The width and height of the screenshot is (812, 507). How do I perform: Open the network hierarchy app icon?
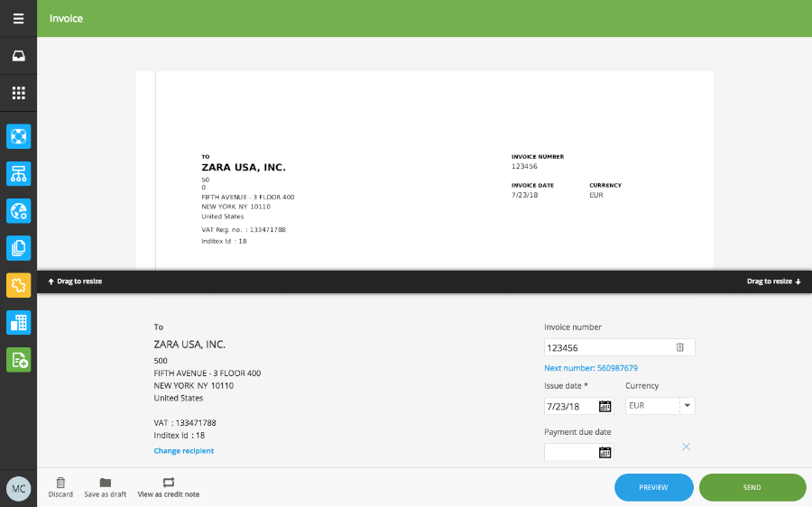pyautogui.click(x=19, y=173)
